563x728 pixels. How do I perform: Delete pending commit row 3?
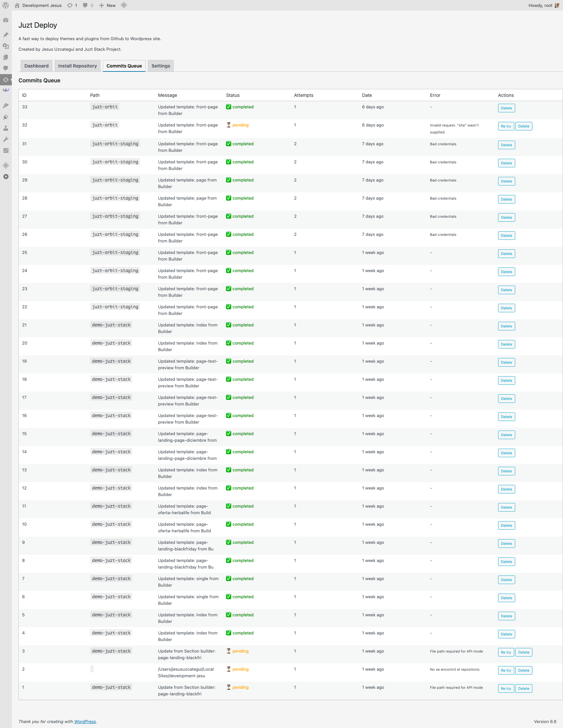tap(523, 652)
